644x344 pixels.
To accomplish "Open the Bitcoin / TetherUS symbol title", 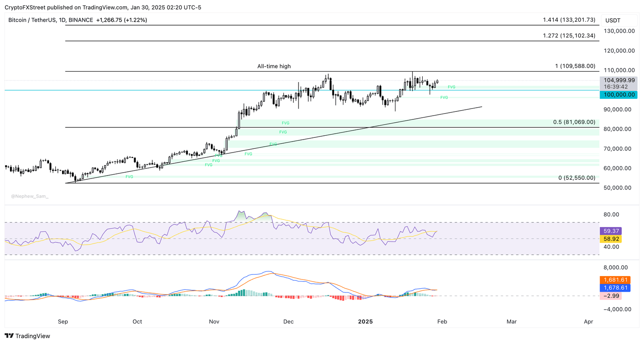I will (x=31, y=20).
